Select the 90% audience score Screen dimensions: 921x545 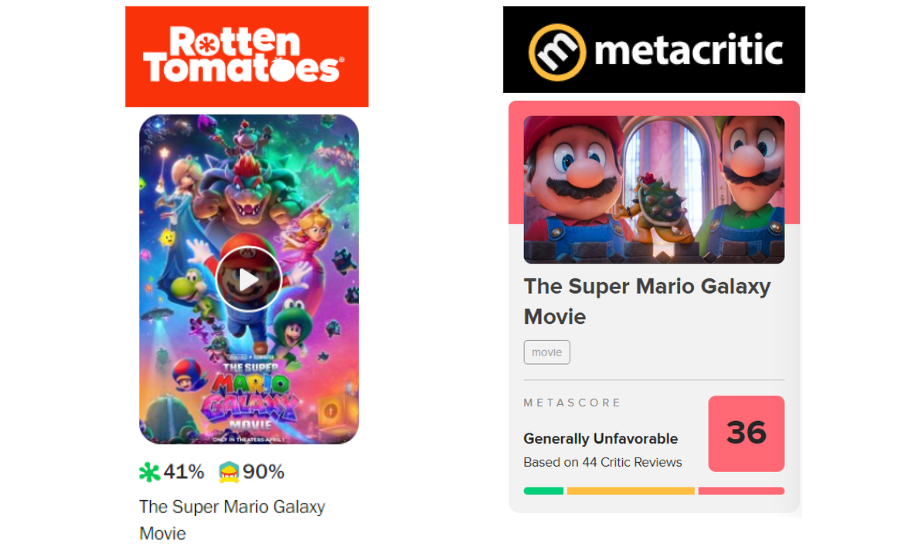pyautogui.click(x=264, y=472)
